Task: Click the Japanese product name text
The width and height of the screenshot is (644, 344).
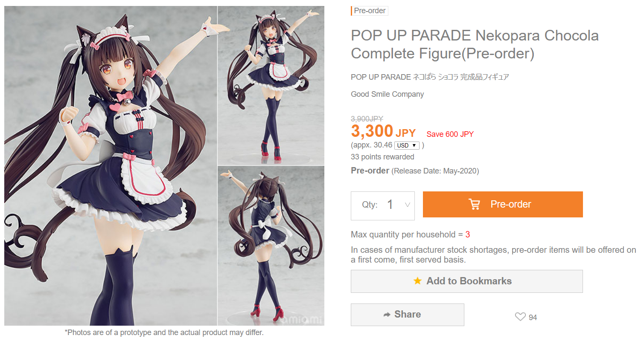Action: click(x=430, y=77)
